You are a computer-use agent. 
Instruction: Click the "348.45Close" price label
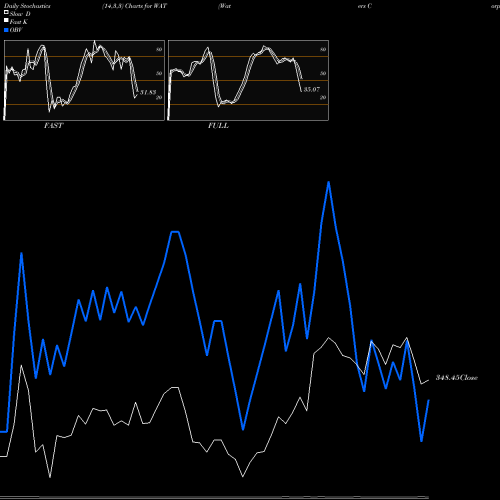pos(457,378)
